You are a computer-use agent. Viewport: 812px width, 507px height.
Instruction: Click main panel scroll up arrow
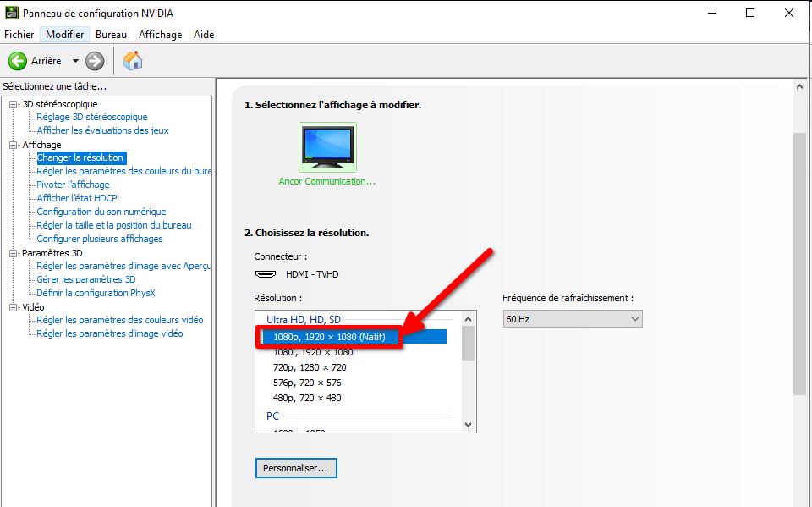click(799, 86)
